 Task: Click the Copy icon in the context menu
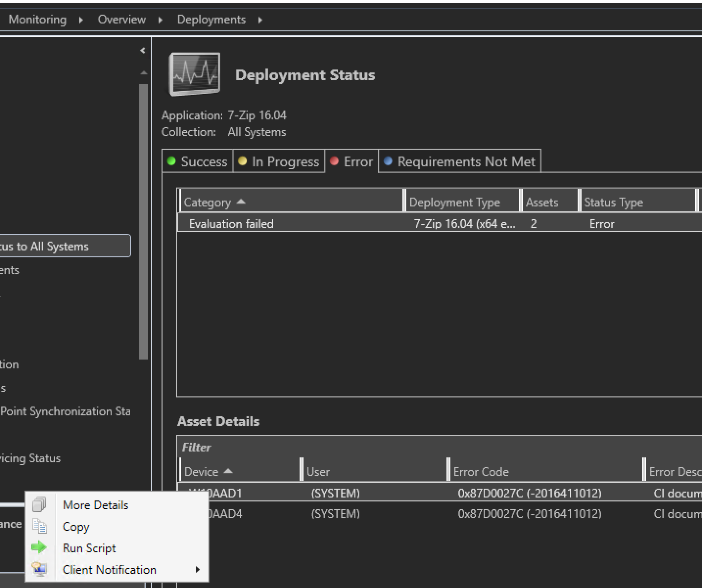point(40,527)
